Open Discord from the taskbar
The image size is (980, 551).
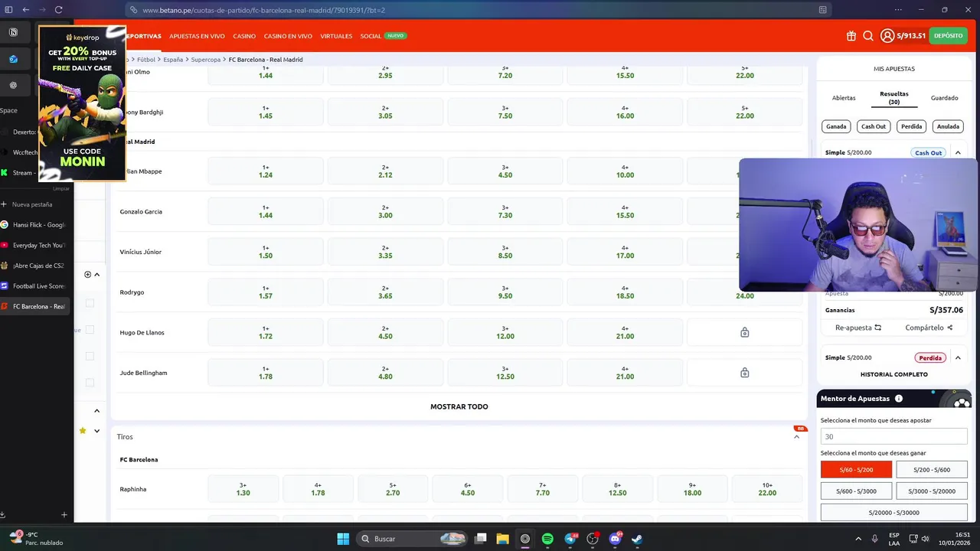click(x=615, y=539)
